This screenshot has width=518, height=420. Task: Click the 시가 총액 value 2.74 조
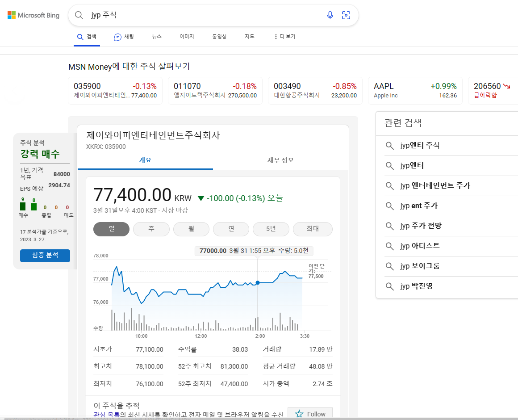coord(322,384)
